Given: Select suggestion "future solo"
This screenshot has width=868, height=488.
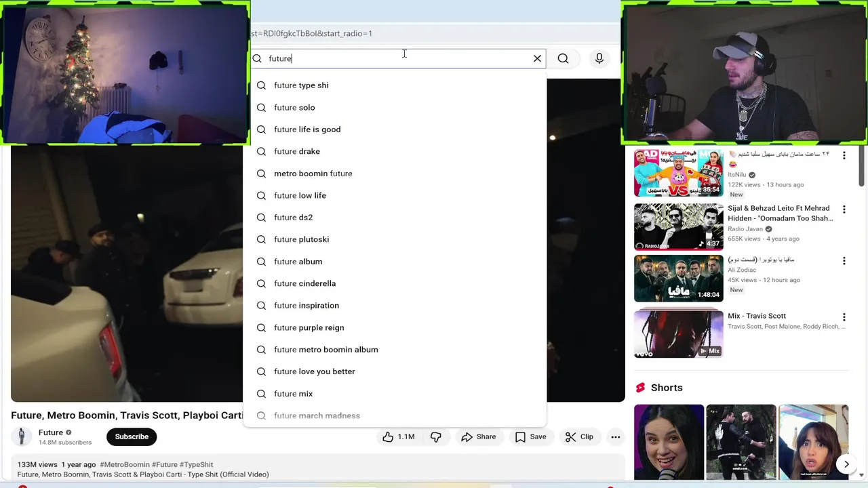Looking at the screenshot, I should click(x=395, y=107).
